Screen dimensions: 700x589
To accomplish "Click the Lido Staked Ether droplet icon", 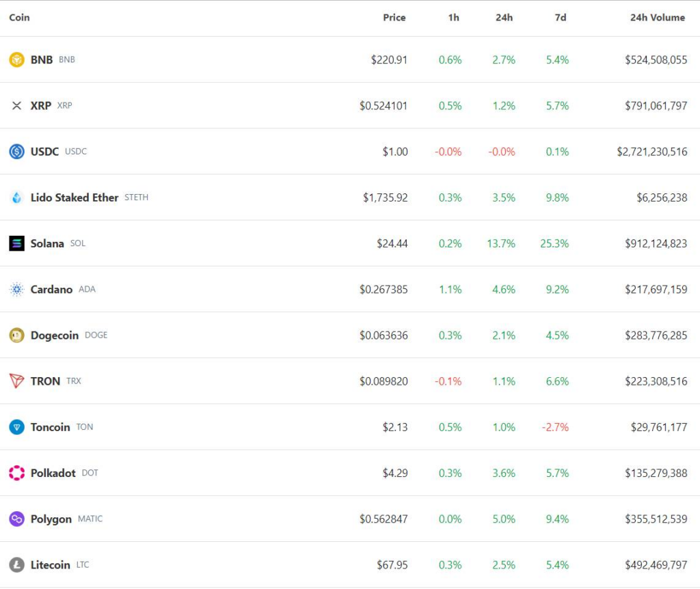I will tap(16, 197).
